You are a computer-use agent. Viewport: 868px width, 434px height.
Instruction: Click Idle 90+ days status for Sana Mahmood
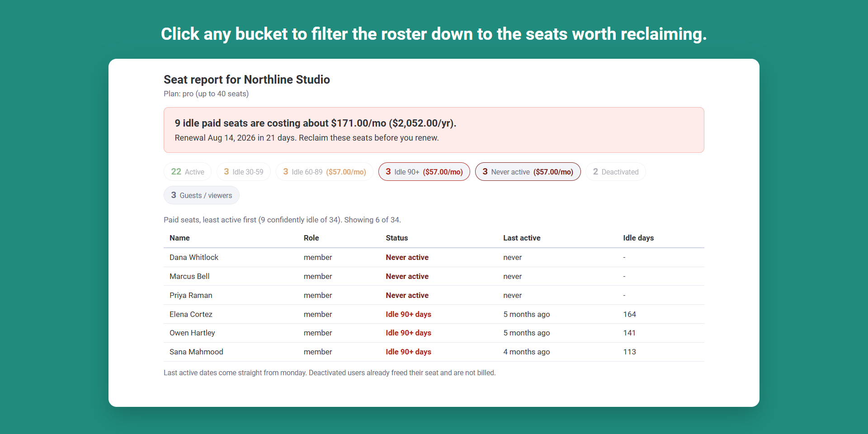point(409,352)
